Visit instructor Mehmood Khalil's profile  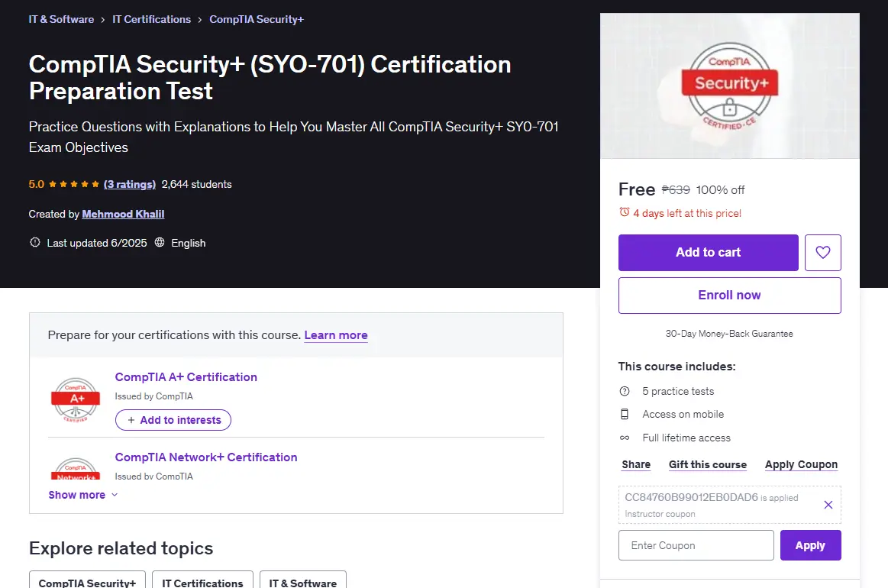pyautogui.click(x=123, y=214)
